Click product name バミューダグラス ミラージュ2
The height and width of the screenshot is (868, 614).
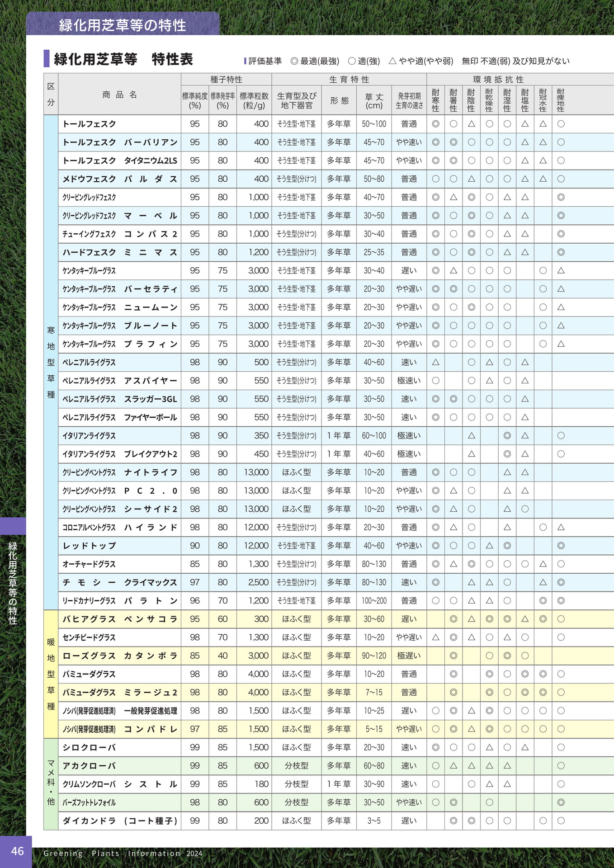pyautogui.click(x=120, y=692)
